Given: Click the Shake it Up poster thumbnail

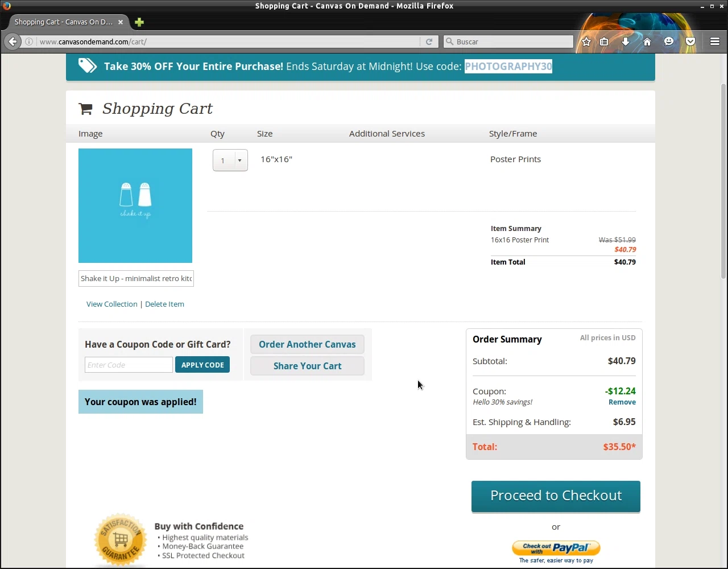Looking at the screenshot, I should point(135,205).
